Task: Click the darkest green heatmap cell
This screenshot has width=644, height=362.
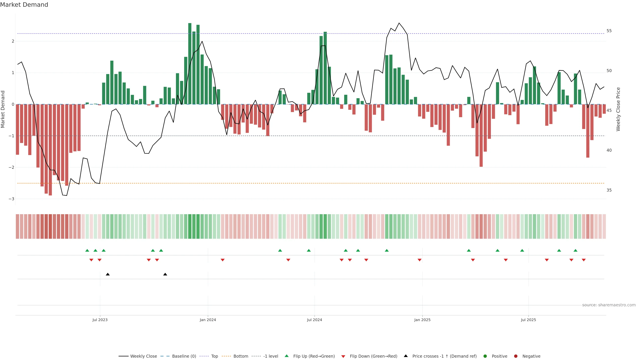Action: click(190, 226)
